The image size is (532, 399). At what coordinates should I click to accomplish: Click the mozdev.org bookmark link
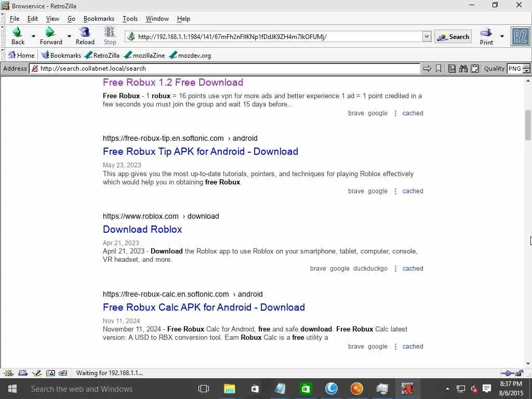(x=190, y=55)
